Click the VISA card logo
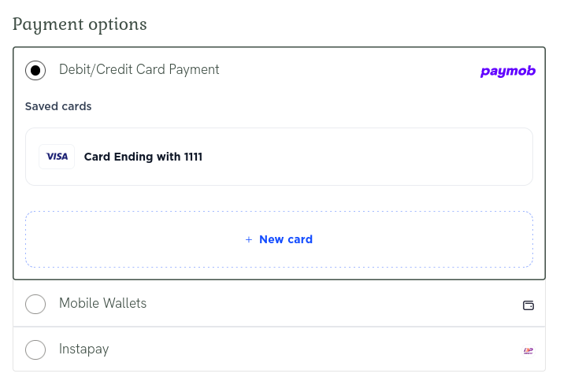 point(57,157)
